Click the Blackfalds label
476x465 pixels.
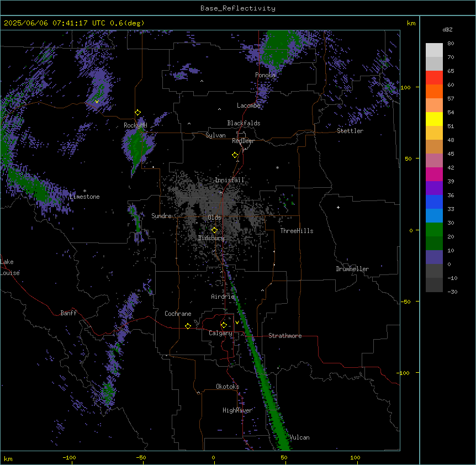point(244,123)
